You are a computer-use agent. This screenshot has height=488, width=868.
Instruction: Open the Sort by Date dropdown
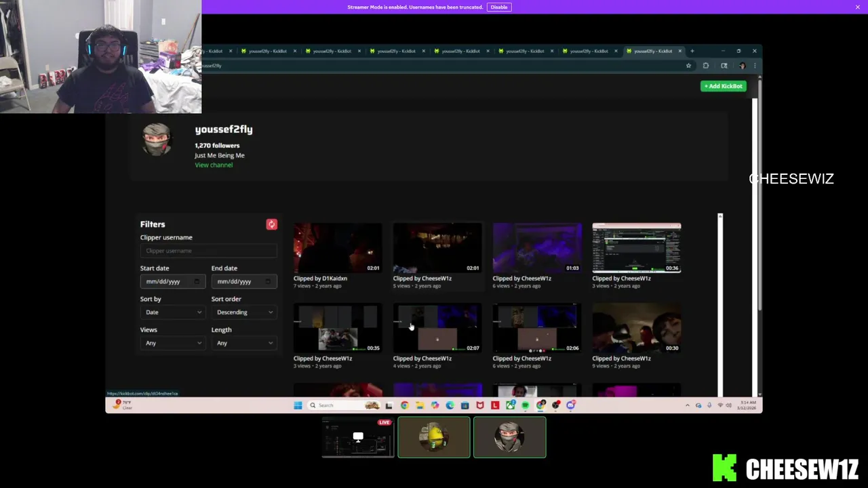(173, 312)
